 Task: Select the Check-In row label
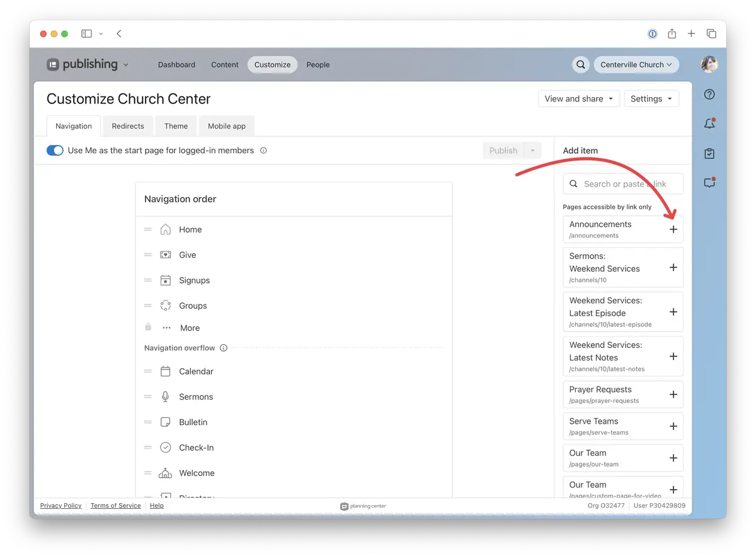(x=197, y=448)
